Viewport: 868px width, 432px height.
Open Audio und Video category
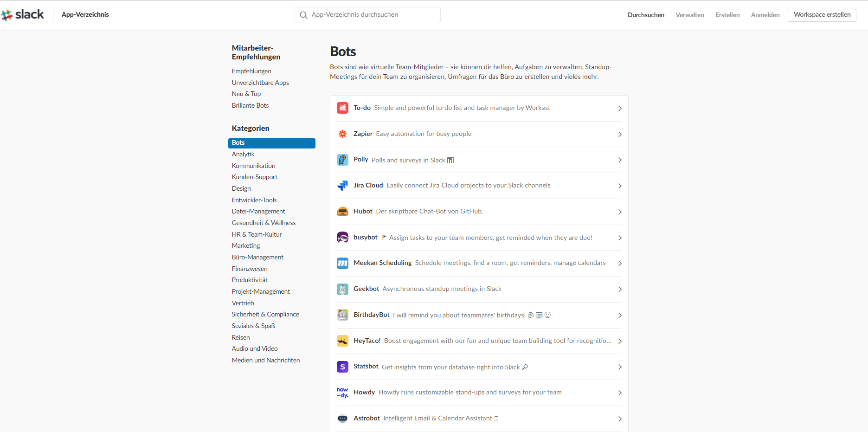pyautogui.click(x=255, y=348)
